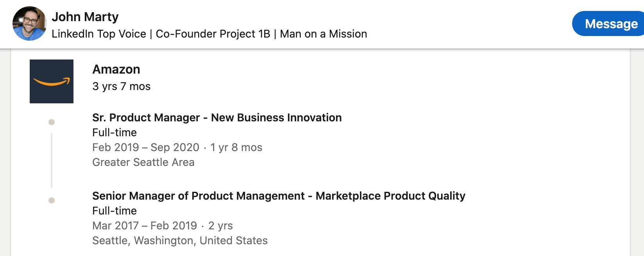The image size is (644, 256).
Task: Click the John Marty name heading
Action: click(x=85, y=17)
